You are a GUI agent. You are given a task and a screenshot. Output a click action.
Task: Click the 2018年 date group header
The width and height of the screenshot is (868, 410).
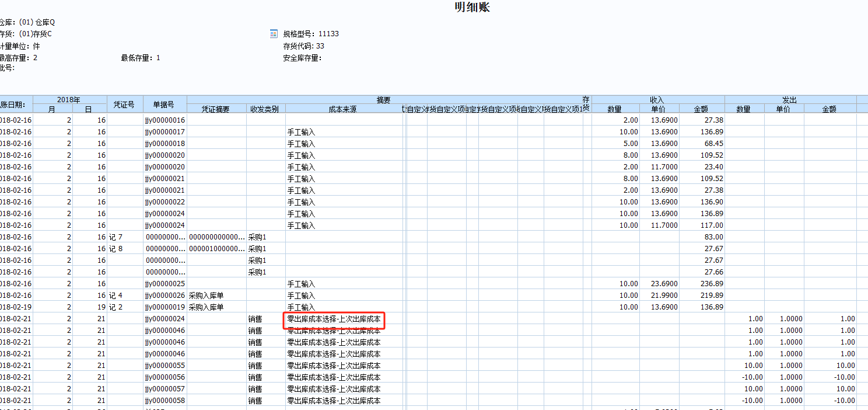[x=69, y=100]
